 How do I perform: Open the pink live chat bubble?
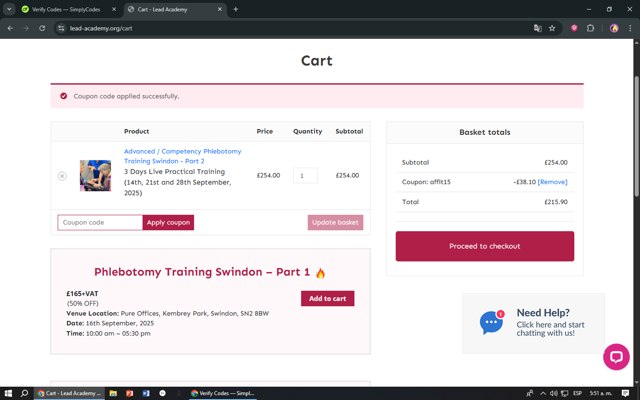tap(616, 357)
